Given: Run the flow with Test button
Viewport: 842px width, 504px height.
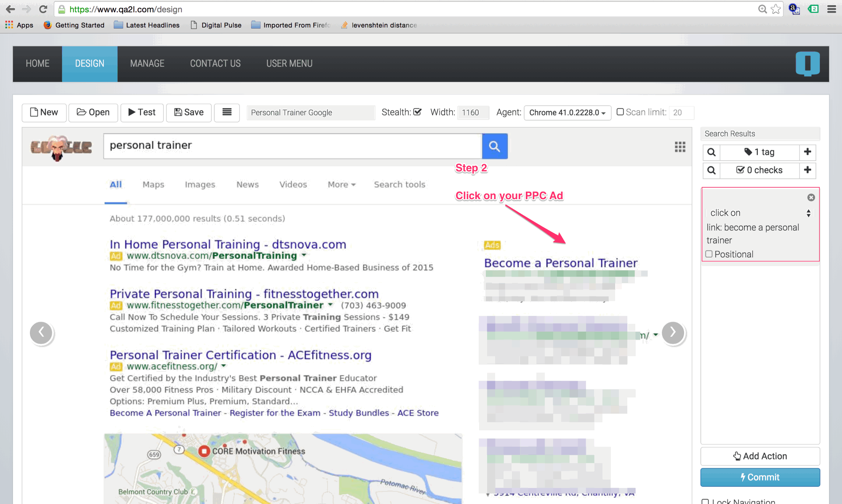Looking at the screenshot, I should click(142, 112).
